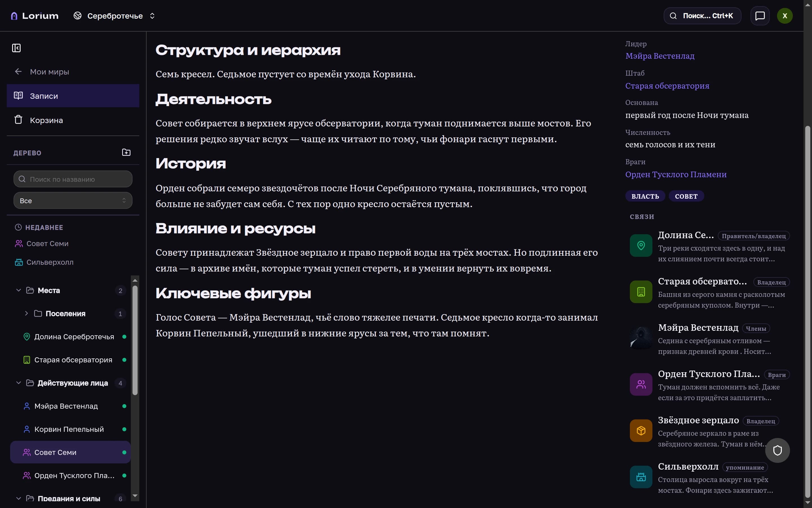Expand the Поселения folder chevron
This screenshot has height=508, width=812.
coord(27,314)
